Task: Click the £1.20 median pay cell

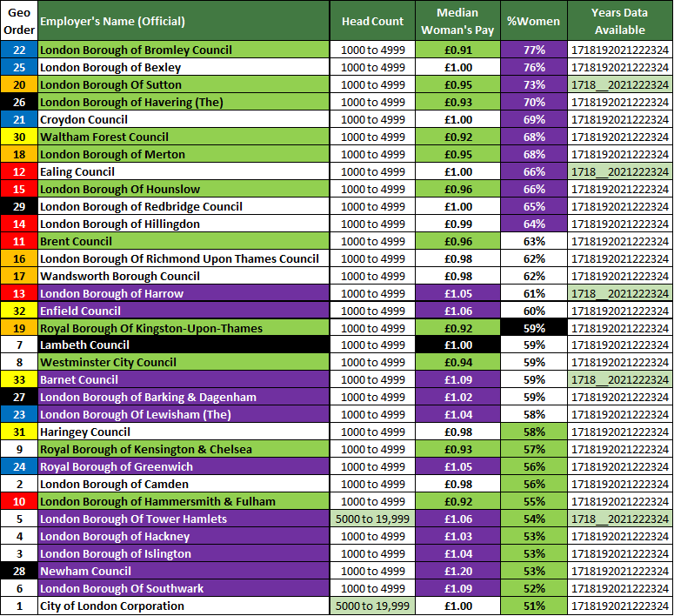Action: pos(458,571)
